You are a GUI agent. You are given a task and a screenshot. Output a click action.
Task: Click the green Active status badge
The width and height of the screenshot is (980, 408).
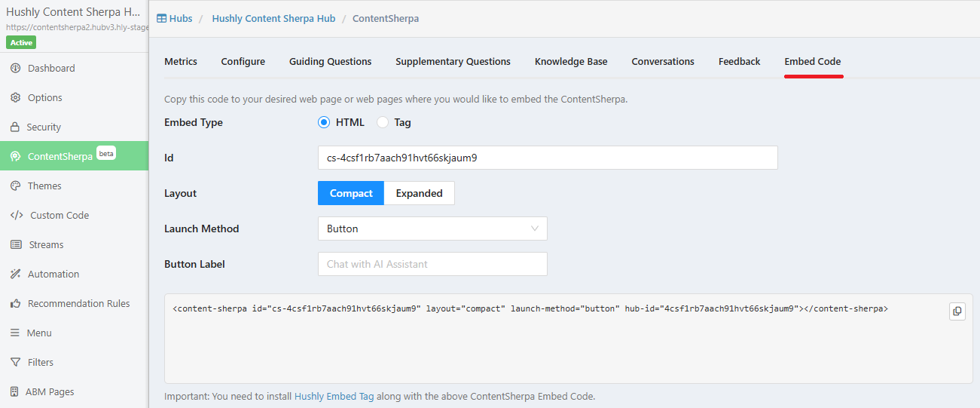tap(21, 42)
